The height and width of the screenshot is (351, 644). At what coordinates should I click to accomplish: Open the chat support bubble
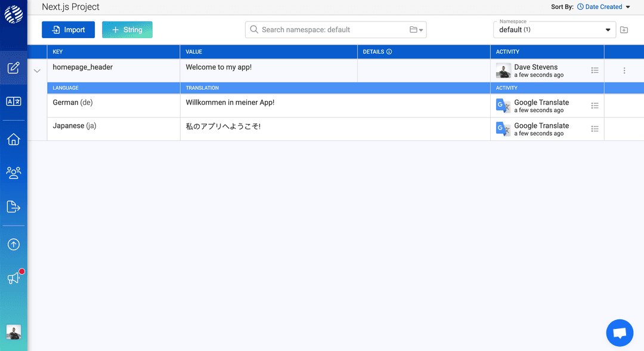click(x=620, y=333)
